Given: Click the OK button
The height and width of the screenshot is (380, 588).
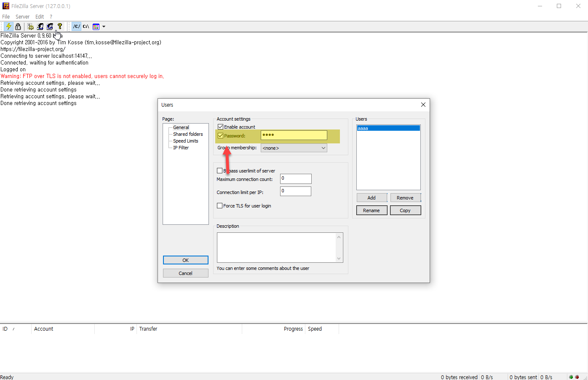Looking at the screenshot, I should coord(186,260).
